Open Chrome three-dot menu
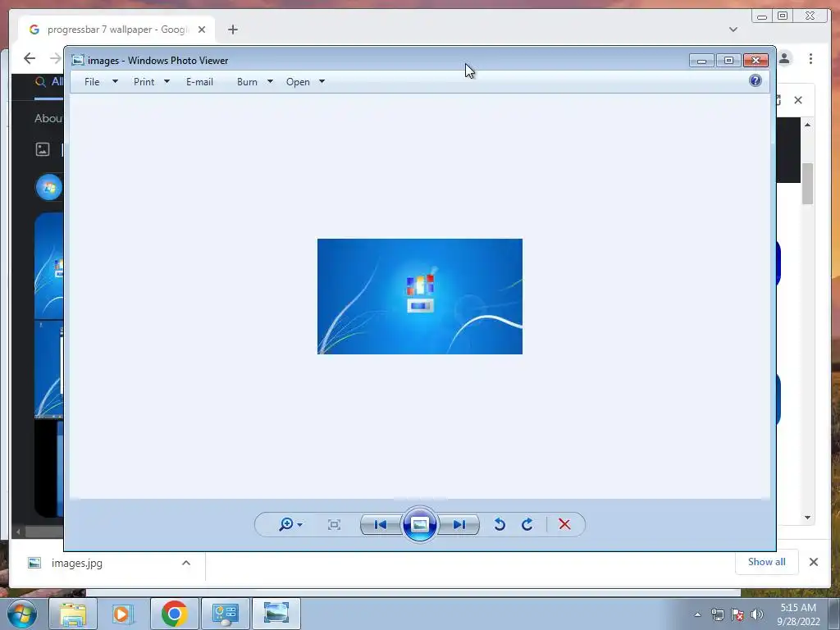This screenshot has height=630, width=840. pos(811,58)
